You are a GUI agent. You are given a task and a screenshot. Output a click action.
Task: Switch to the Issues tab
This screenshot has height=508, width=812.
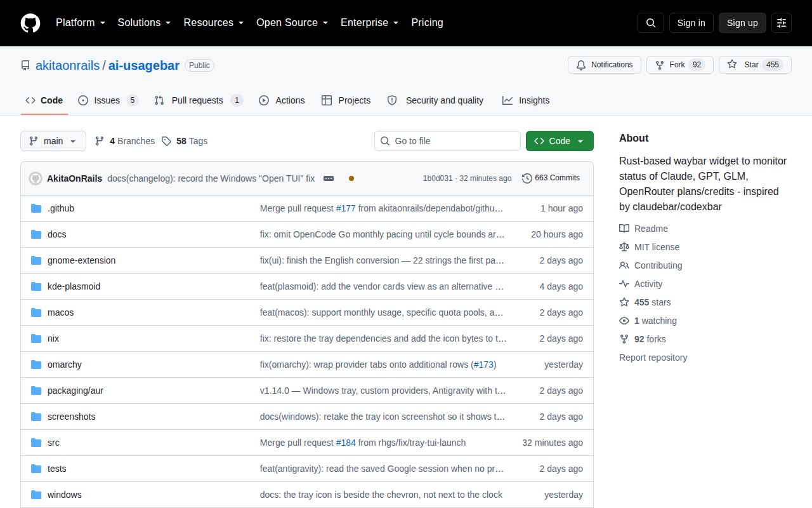[108, 100]
